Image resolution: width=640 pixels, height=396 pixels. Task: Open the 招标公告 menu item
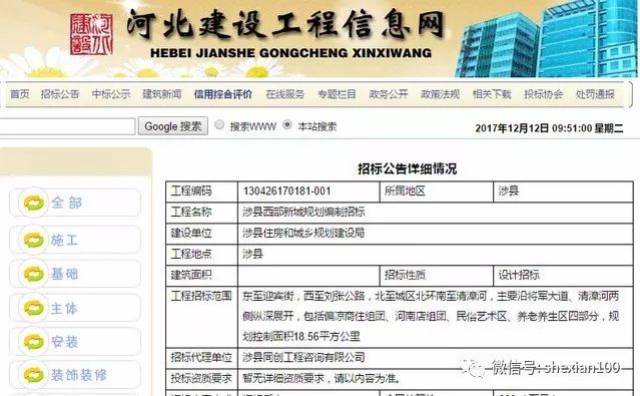(60, 94)
